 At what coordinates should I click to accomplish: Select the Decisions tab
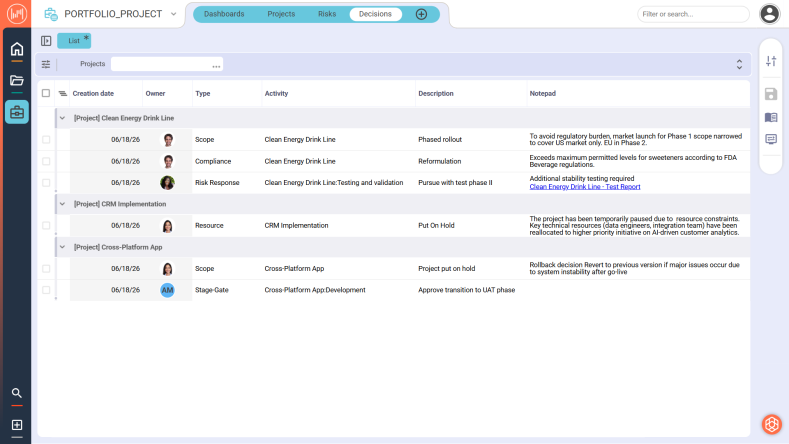pyautogui.click(x=375, y=14)
